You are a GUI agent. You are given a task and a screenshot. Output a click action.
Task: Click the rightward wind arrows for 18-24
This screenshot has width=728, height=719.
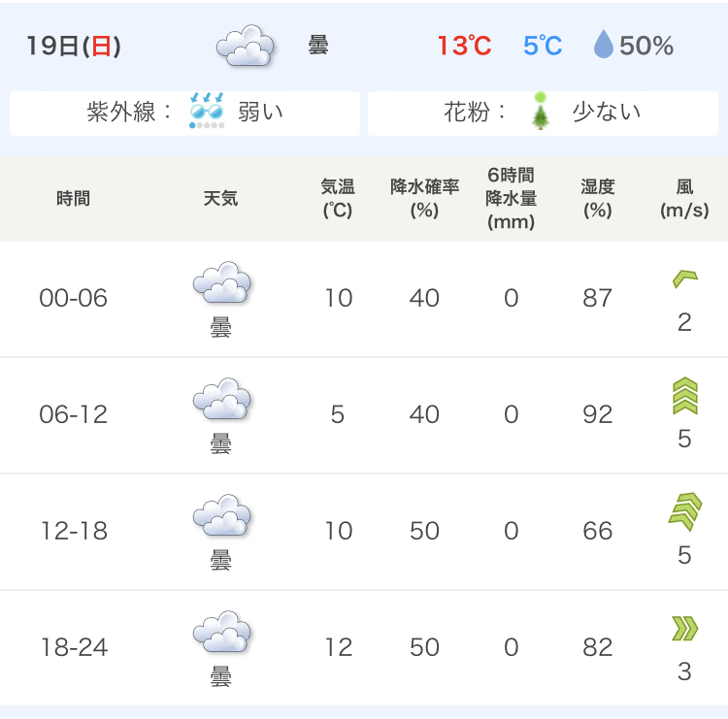tap(685, 629)
